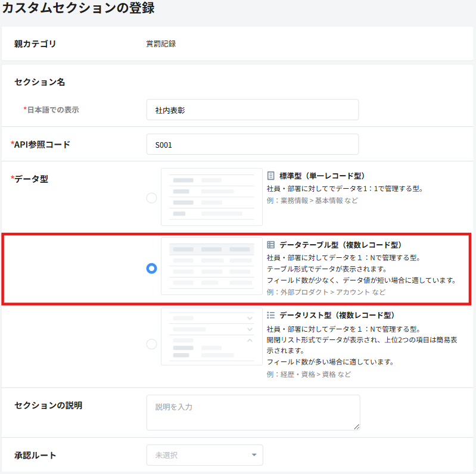The height and width of the screenshot is (474, 476).
Task: Click the データテーブル型（複数レコード型）title text
Action: pyautogui.click(x=341, y=245)
